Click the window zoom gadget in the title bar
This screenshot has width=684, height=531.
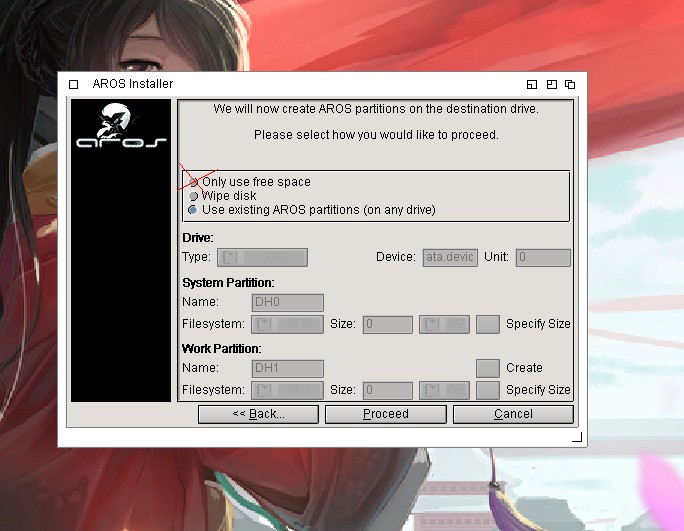pos(551,84)
